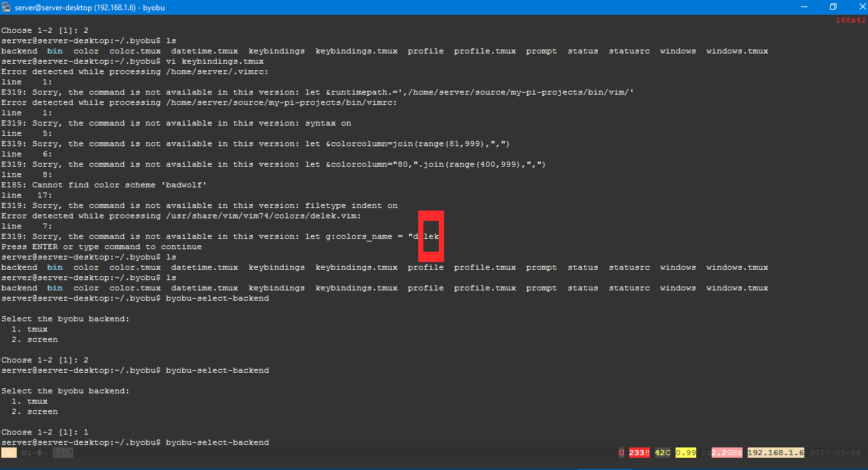Restore down the byobu terminal window
The height and width of the screenshot is (470, 868).
[x=833, y=6]
